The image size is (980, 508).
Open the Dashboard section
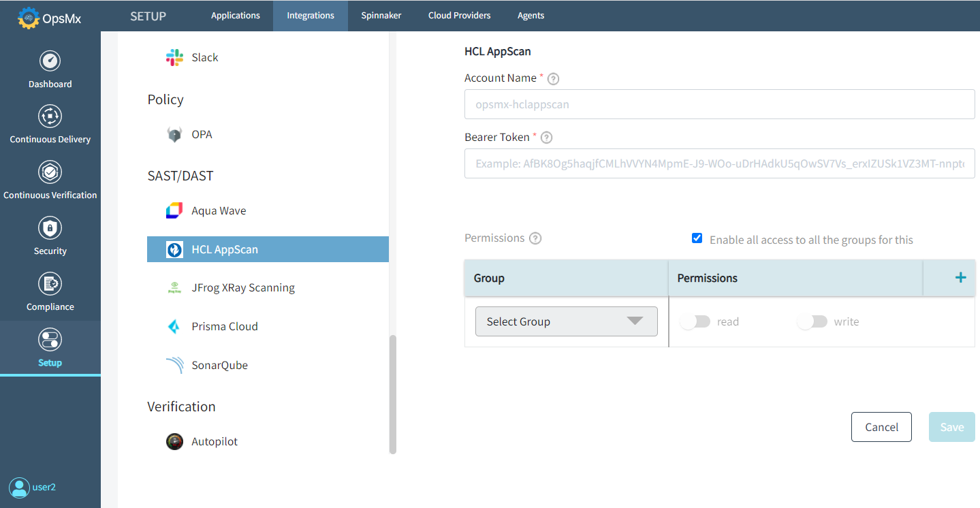(x=50, y=68)
